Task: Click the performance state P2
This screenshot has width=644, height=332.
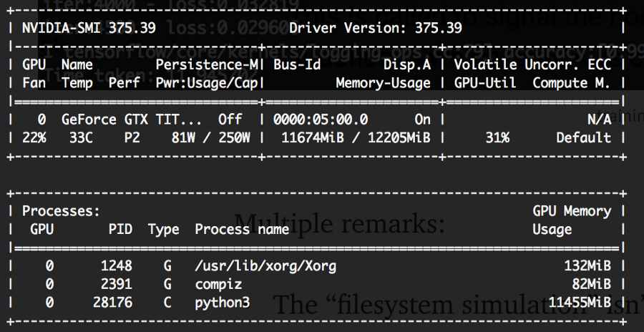Action: [x=132, y=137]
